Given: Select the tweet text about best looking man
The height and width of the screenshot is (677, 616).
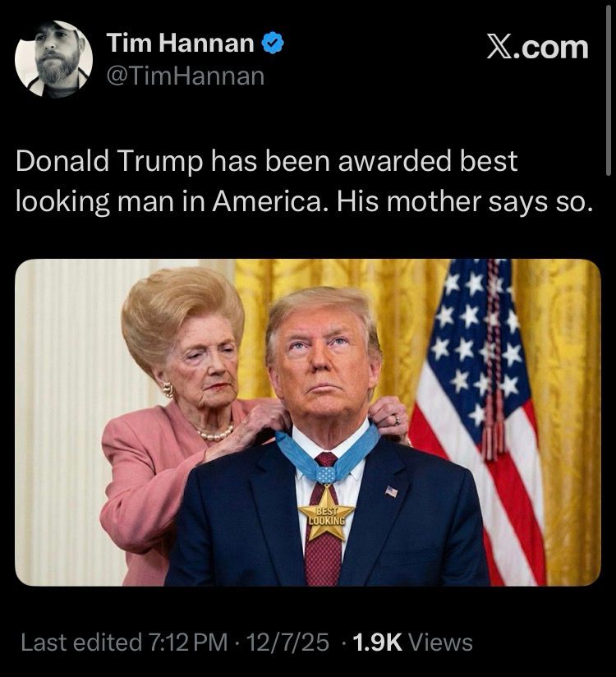Looking at the screenshot, I should (x=304, y=181).
